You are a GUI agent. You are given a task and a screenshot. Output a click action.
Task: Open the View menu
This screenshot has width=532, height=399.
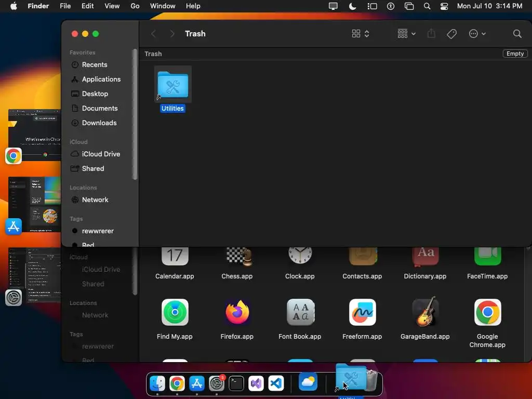[x=112, y=6]
